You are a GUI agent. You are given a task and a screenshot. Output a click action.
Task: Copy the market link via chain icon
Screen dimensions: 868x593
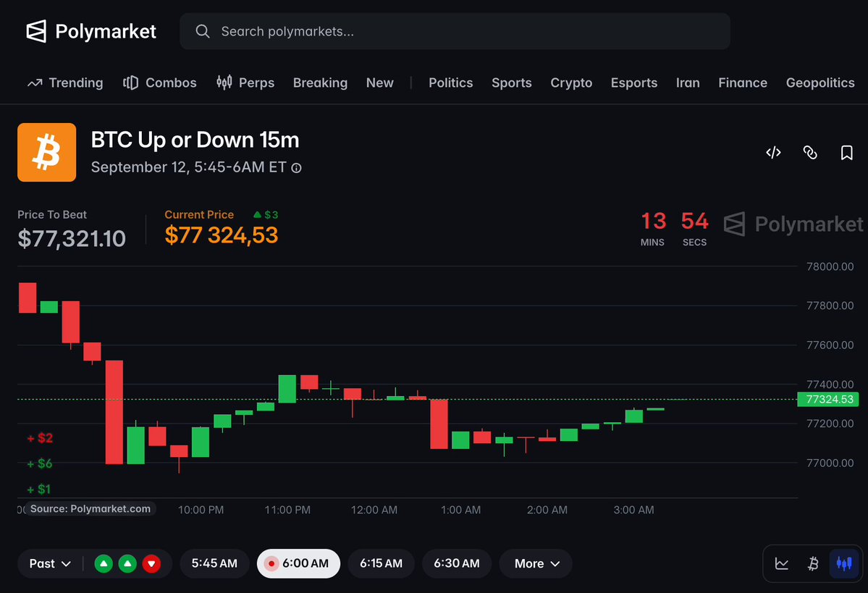(x=810, y=152)
